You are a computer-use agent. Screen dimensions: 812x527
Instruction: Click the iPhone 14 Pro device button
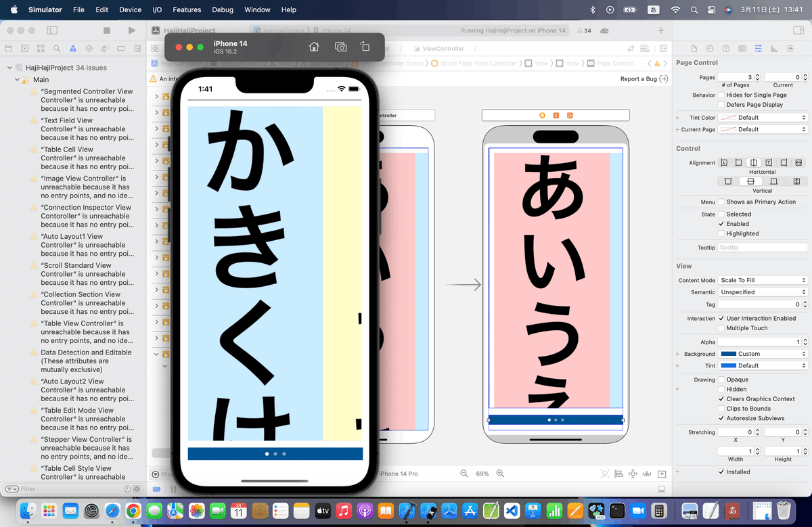(398, 474)
